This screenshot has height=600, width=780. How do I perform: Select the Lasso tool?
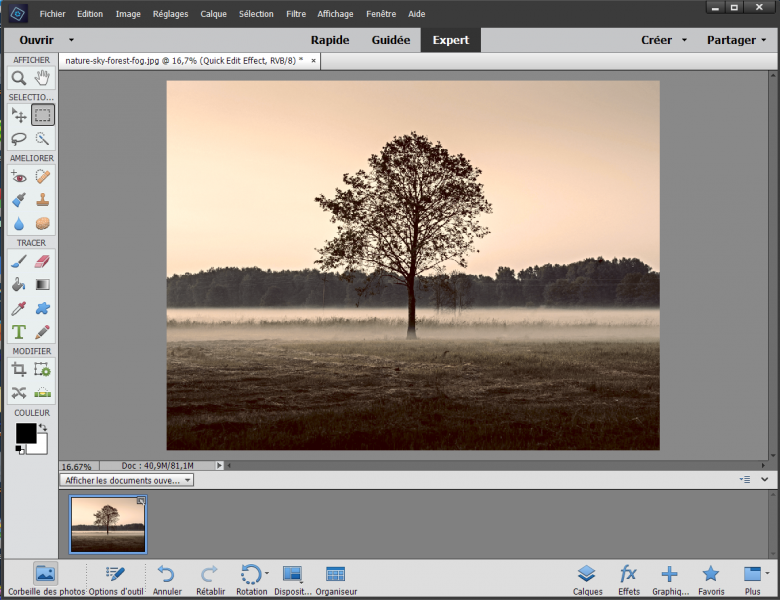click(x=19, y=139)
